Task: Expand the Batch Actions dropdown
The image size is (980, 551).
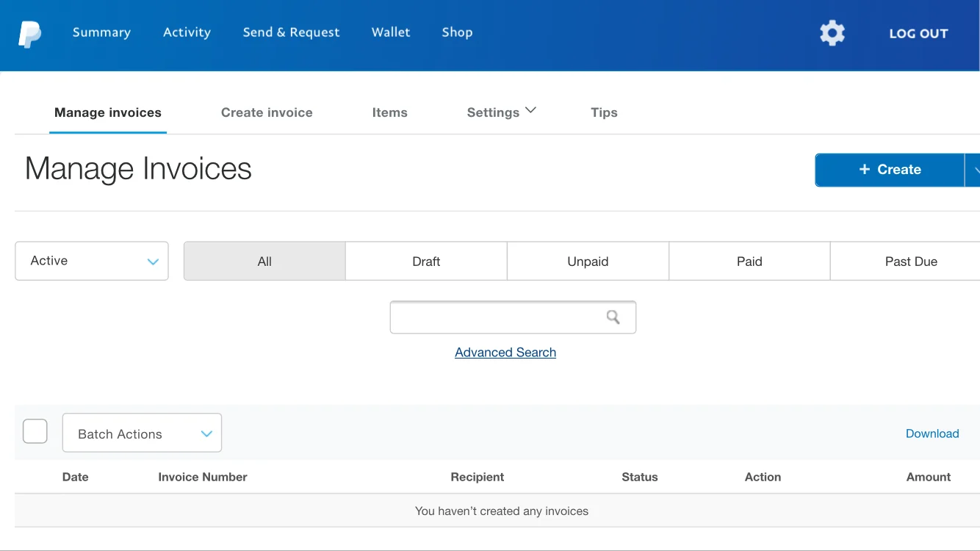Action: (x=142, y=433)
